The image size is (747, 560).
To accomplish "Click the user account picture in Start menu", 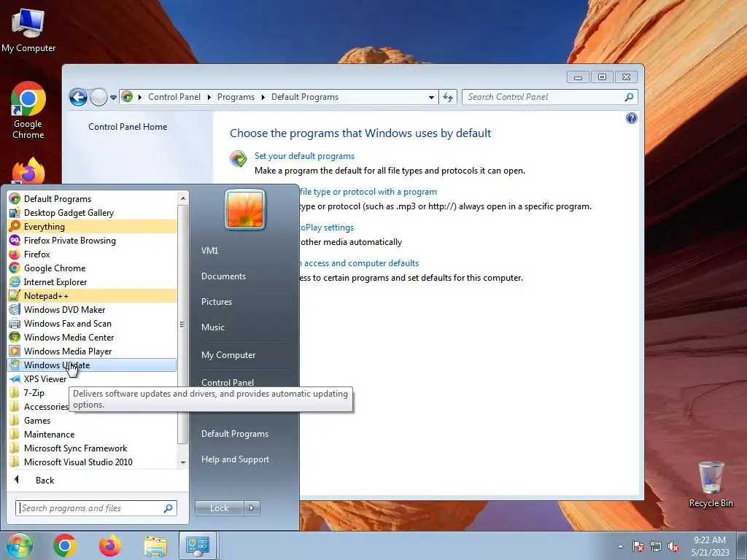I will click(245, 209).
